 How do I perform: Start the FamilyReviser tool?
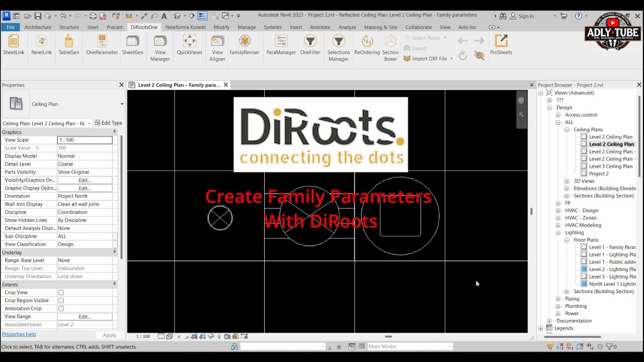[x=245, y=45]
